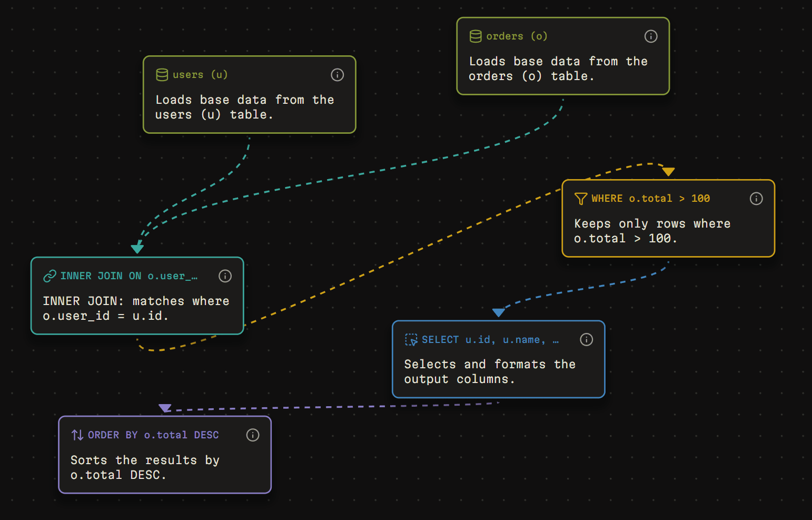Click the blue arrowhead above SELECT node
Screen dimensions: 812x520
tap(499, 312)
